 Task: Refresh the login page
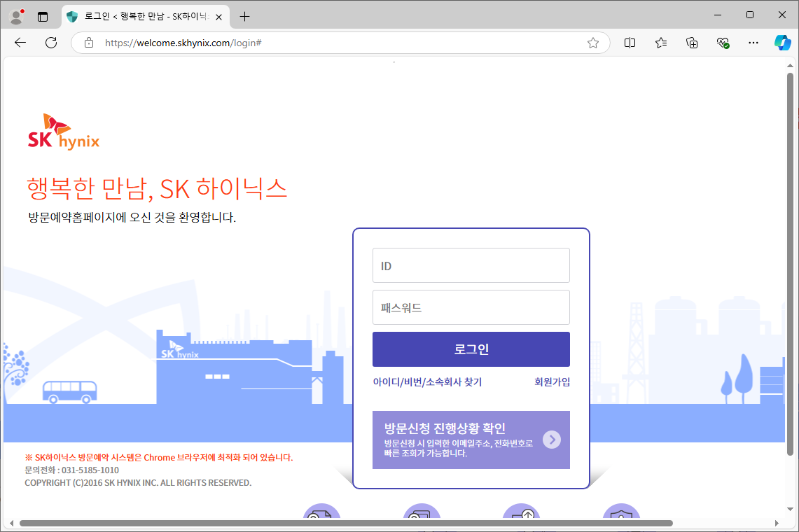(x=50, y=43)
